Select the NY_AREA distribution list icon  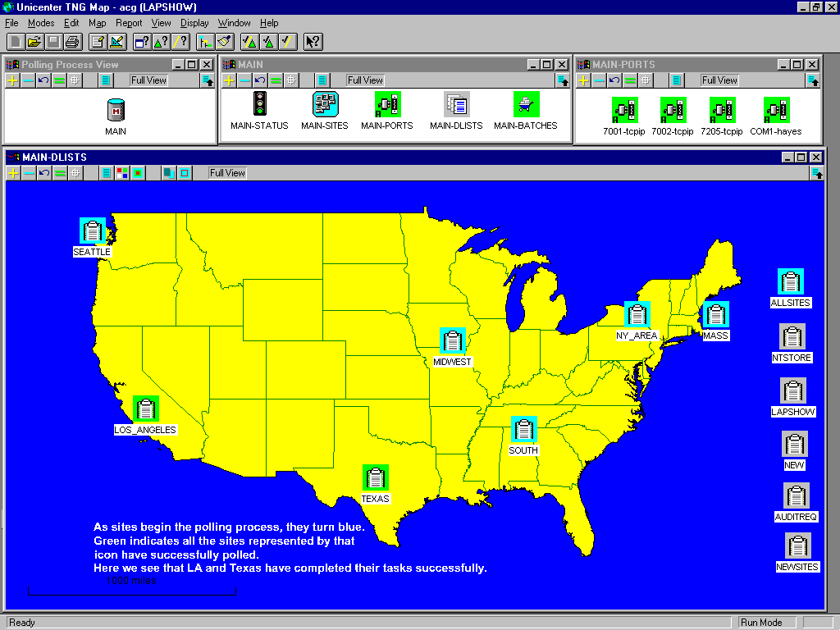(x=637, y=314)
